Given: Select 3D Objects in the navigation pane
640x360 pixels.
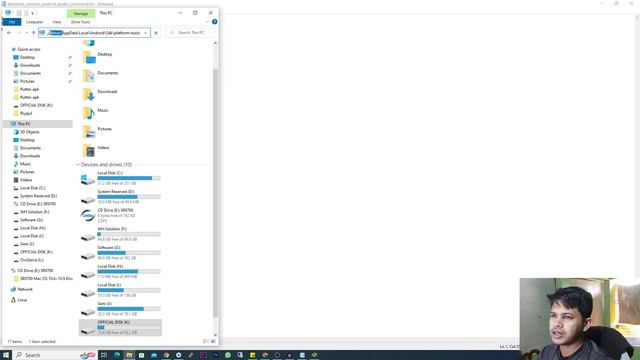Looking at the screenshot, I should click(30, 132).
